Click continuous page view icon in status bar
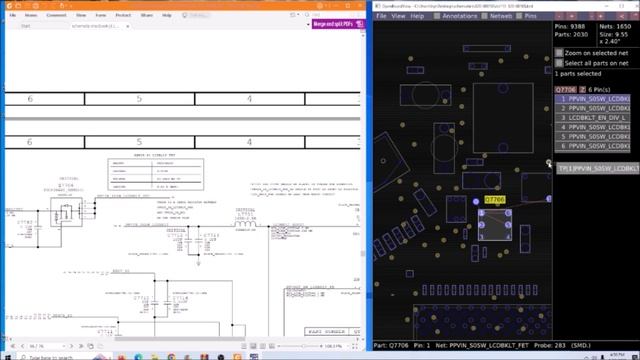The width and height of the screenshot is (640, 360). [253, 346]
